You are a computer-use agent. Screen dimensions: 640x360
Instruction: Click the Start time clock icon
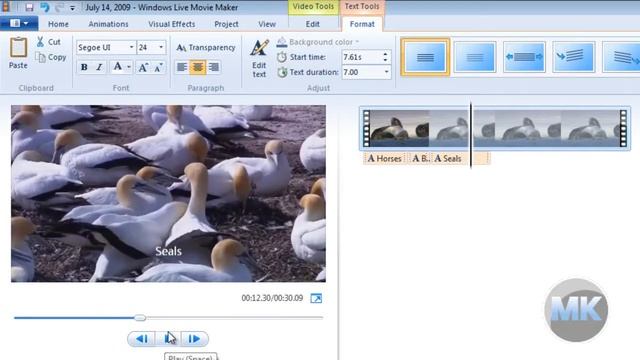point(282,57)
